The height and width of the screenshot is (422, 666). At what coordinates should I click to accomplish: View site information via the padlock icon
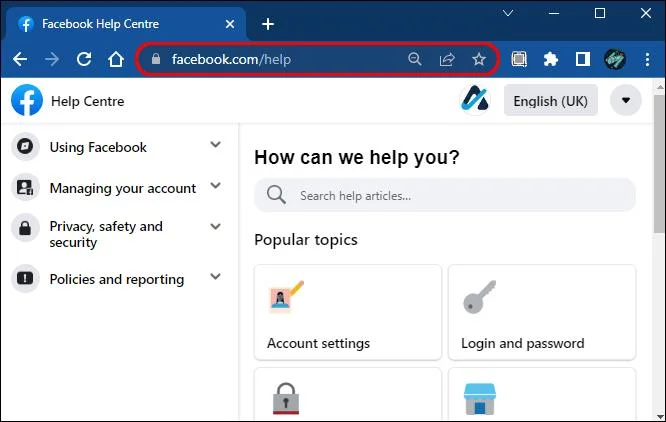(x=156, y=59)
